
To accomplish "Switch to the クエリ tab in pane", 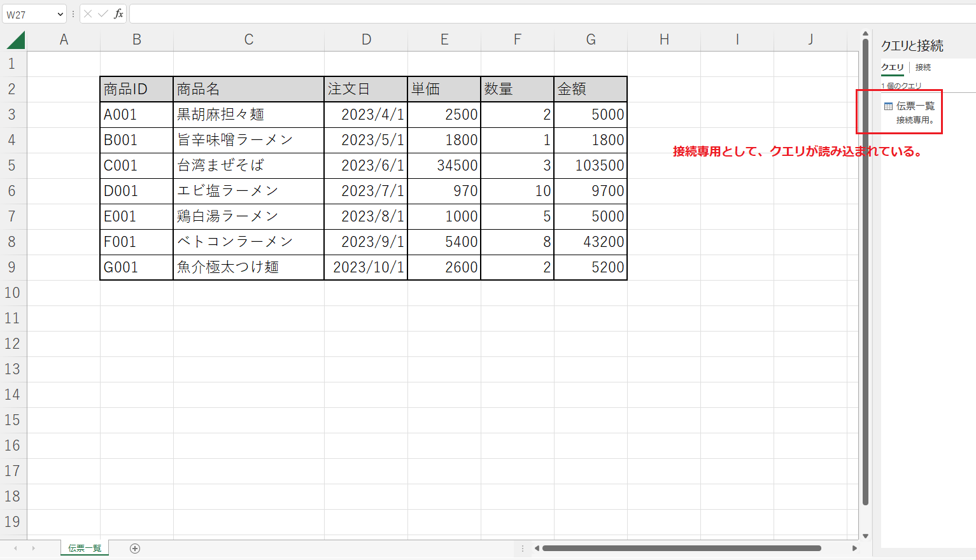I will 892,67.
